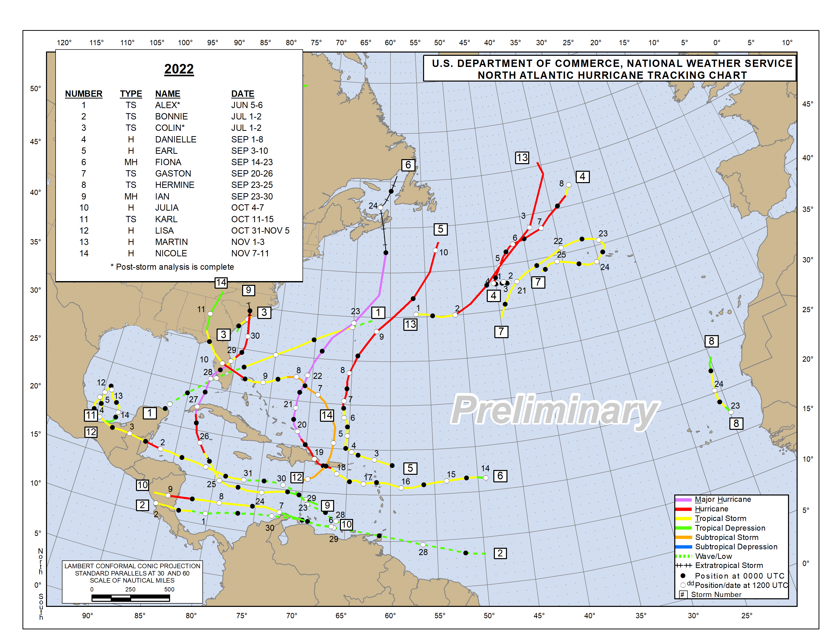Click storm name MARTIN in the table

(171, 242)
